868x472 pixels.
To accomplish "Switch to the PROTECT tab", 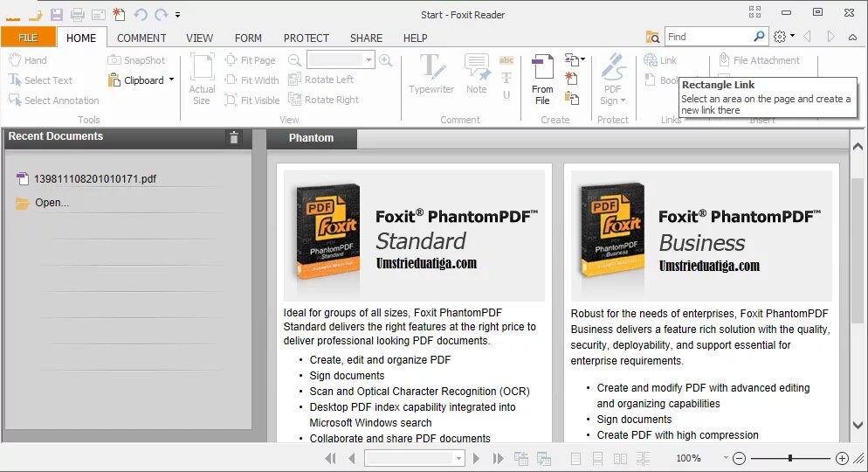I will tap(307, 38).
